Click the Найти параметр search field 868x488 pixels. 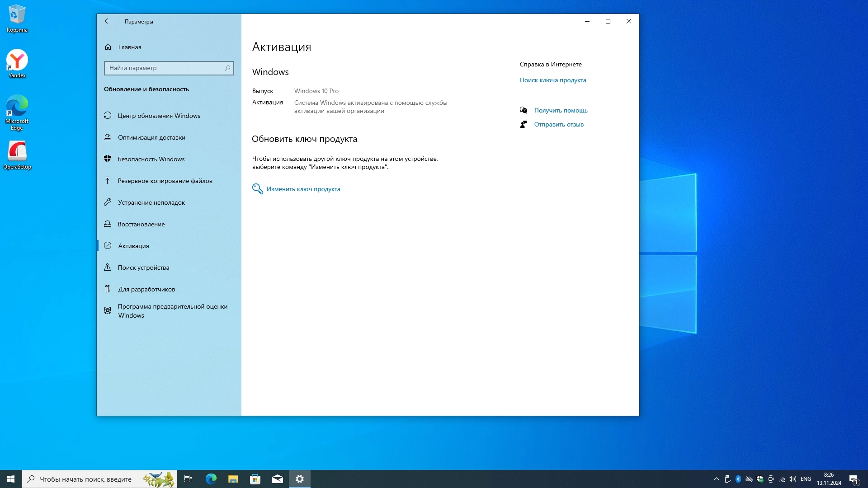tap(165, 68)
